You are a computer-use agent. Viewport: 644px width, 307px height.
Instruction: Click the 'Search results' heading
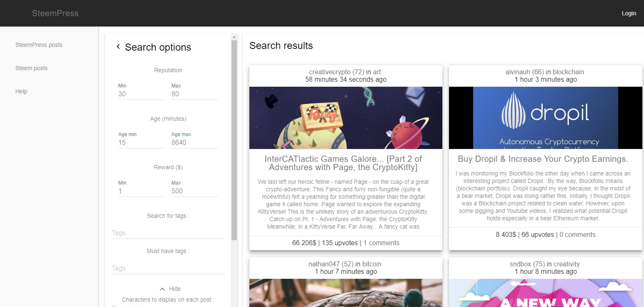281,46
